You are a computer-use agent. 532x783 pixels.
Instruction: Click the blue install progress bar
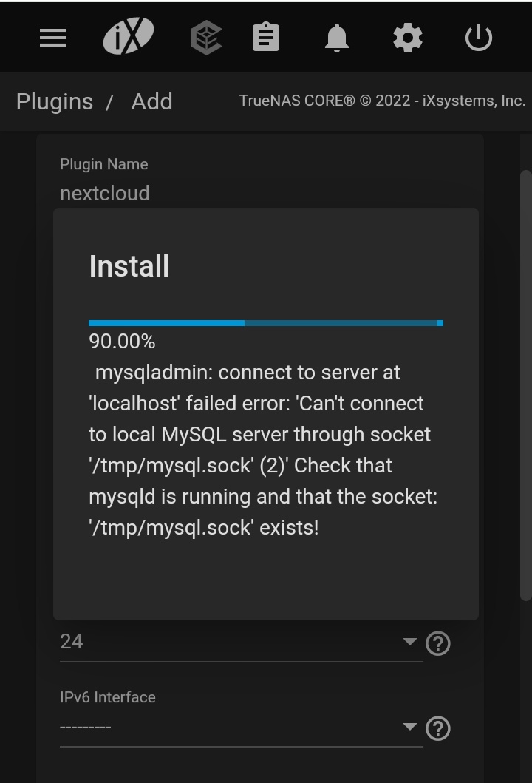click(266, 323)
